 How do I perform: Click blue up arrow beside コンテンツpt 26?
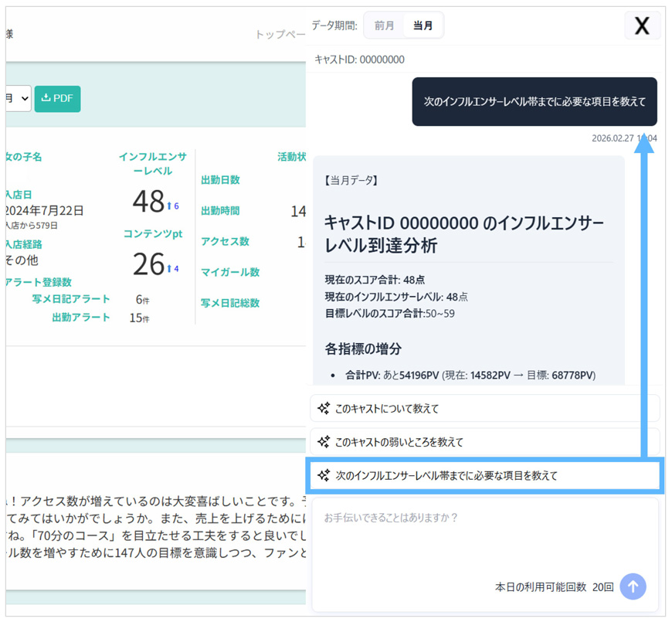(170, 268)
